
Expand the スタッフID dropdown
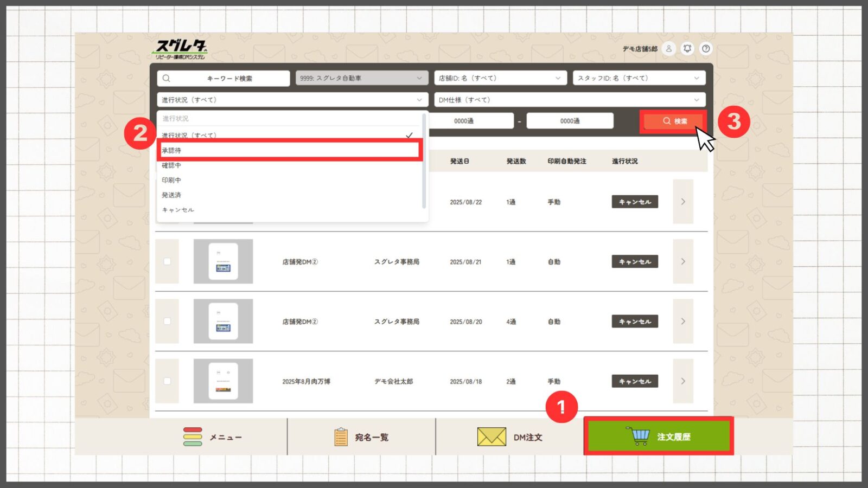tap(639, 78)
